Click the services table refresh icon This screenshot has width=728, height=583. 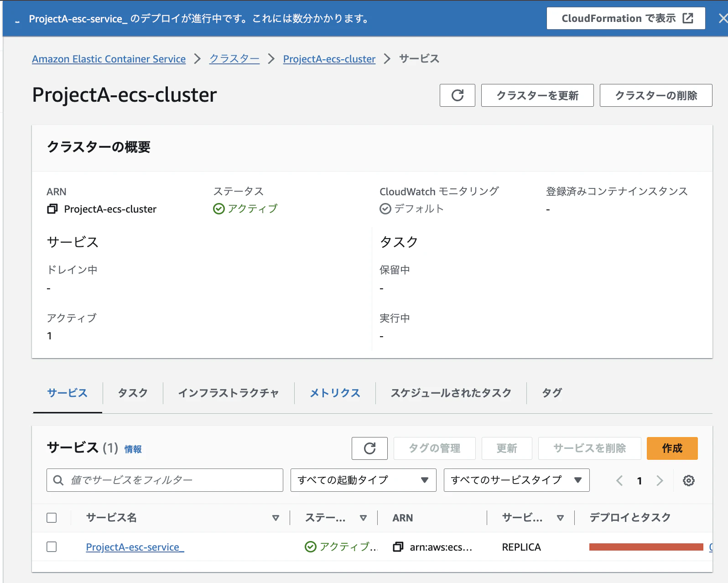point(370,448)
